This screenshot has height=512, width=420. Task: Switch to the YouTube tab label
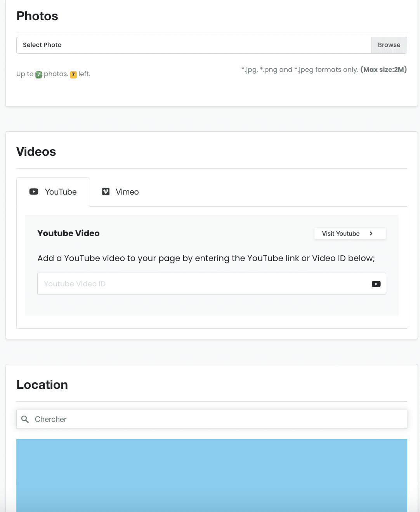click(x=61, y=192)
